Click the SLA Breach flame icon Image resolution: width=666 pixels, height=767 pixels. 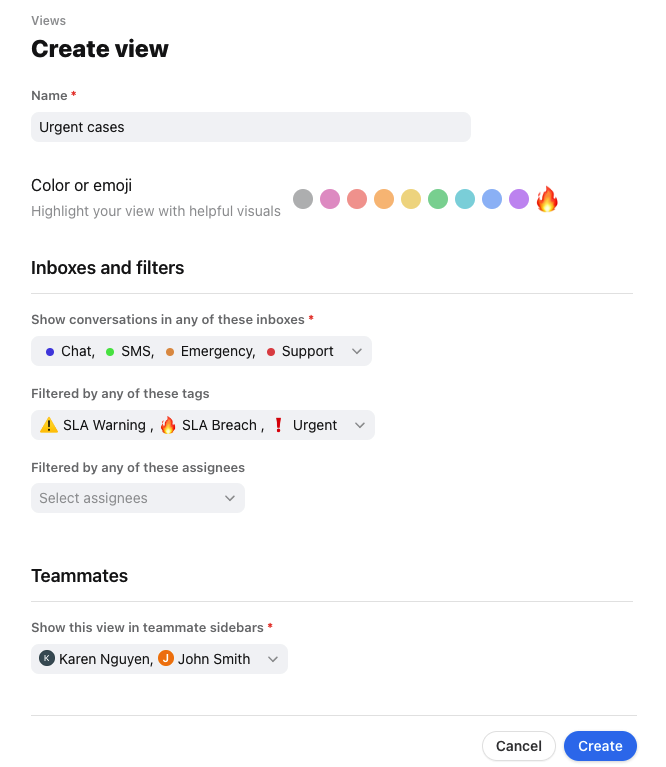coord(168,425)
